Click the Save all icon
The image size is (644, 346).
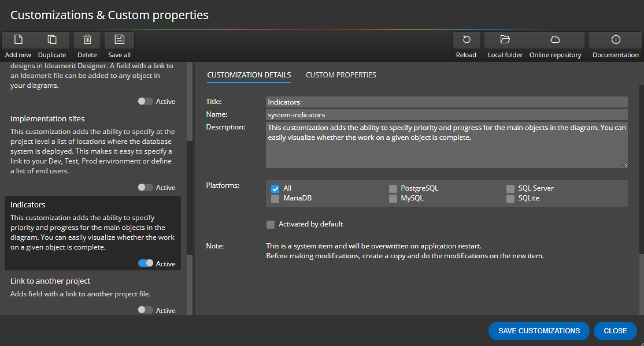click(x=119, y=39)
